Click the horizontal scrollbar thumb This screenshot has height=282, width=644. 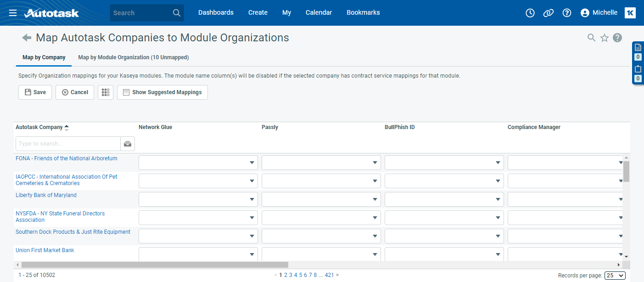(155, 265)
